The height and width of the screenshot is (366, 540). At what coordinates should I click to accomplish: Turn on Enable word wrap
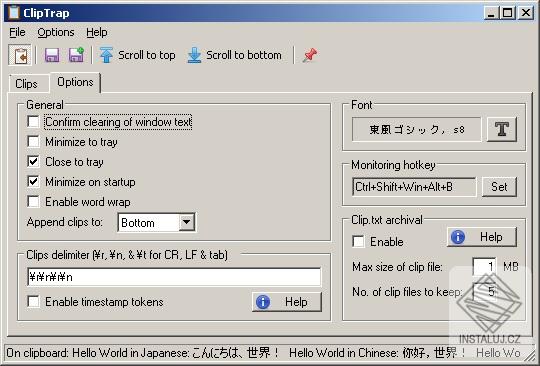click(x=33, y=201)
